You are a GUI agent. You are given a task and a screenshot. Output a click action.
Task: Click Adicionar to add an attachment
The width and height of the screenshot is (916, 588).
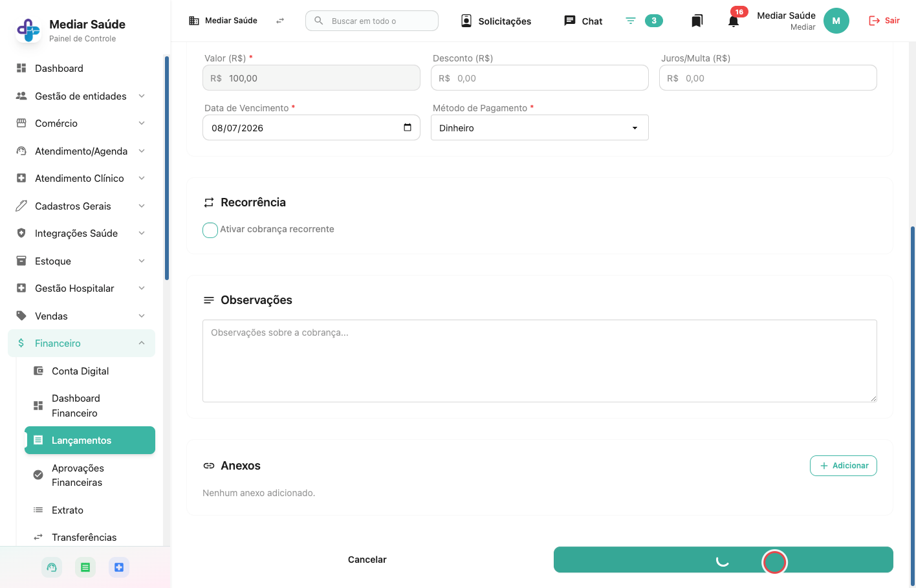point(844,466)
